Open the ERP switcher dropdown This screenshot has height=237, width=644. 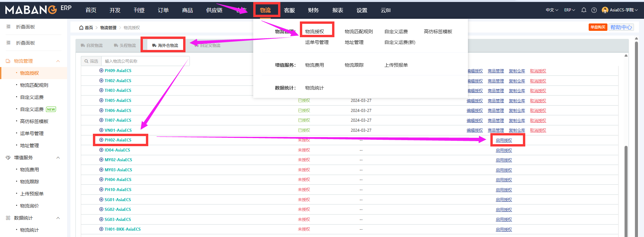[570, 10]
